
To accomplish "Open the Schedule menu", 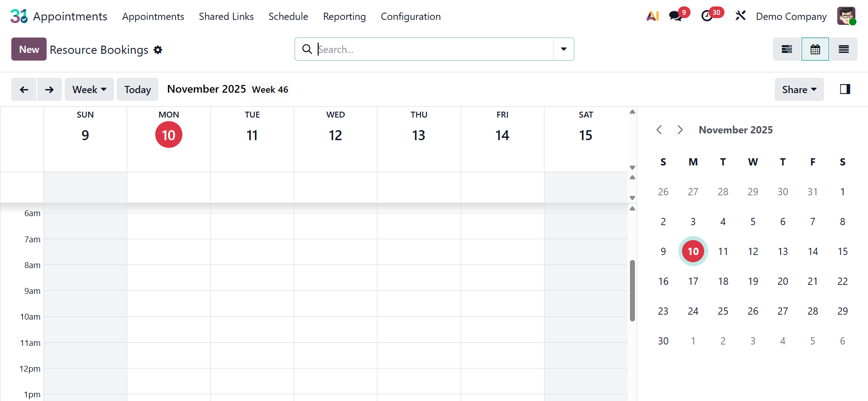I will pyautogui.click(x=288, y=16).
